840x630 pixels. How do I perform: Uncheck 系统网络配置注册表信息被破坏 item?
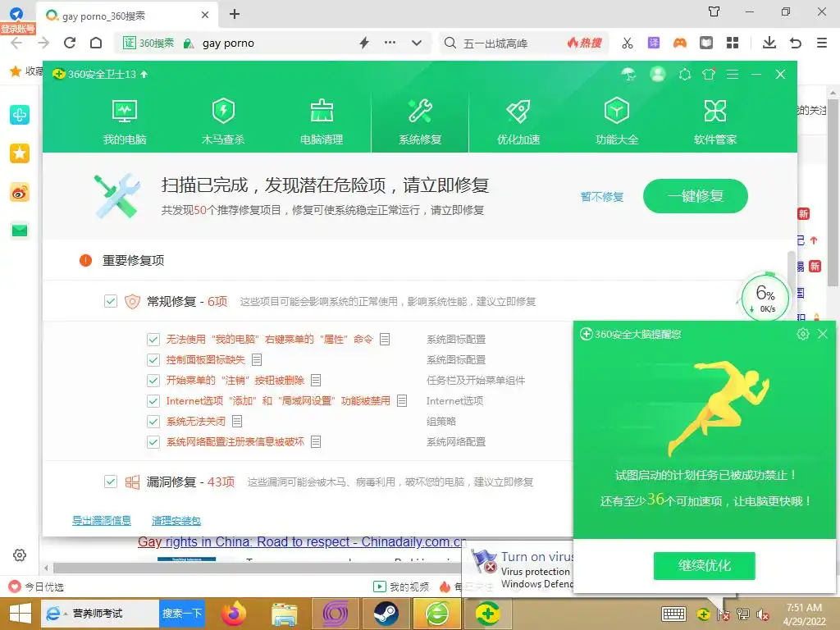click(x=153, y=442)
